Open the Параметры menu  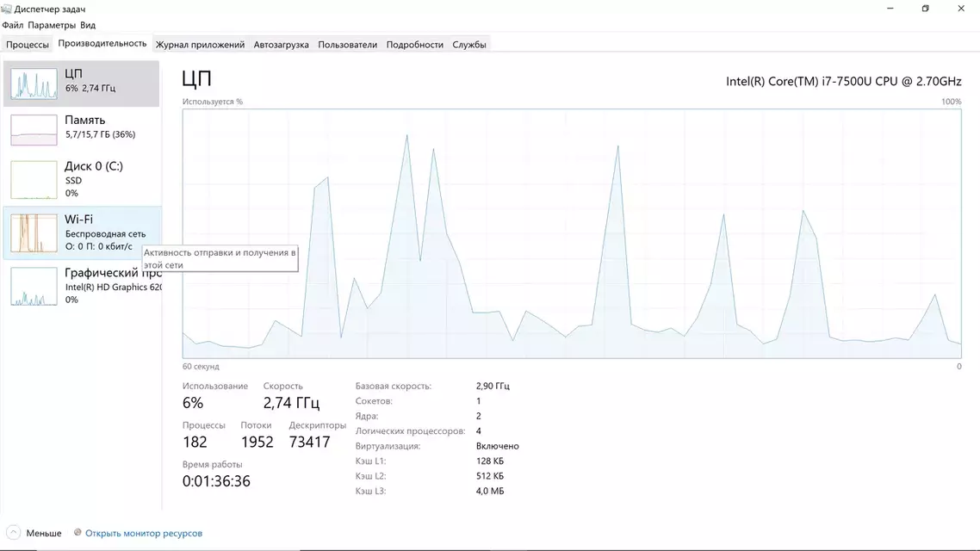pos(52,25)
